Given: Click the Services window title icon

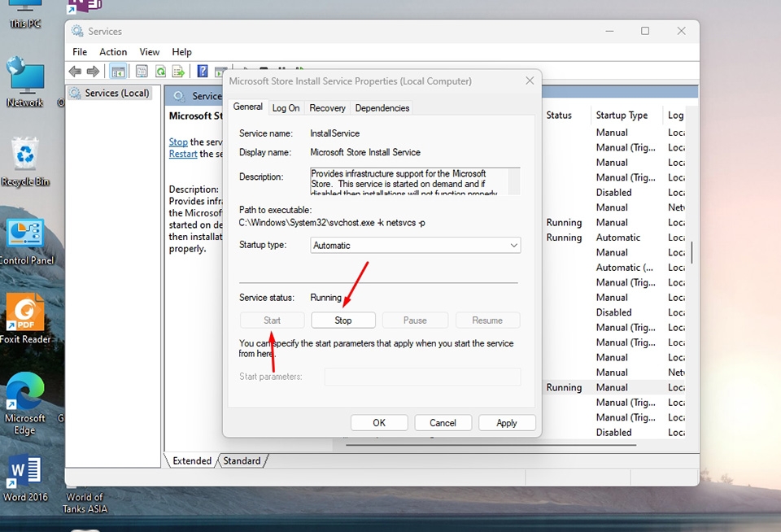Looking at the screenshot, I should tap(76, 31).
